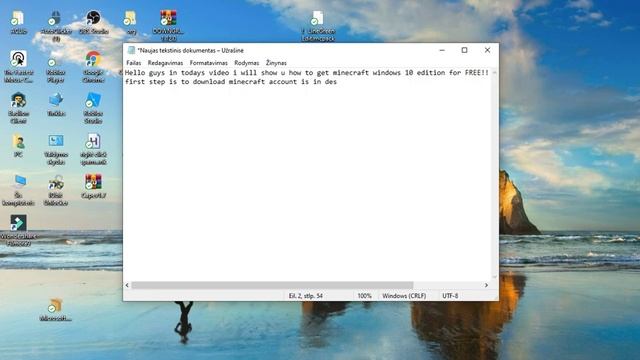Open the Žinynas menu
640x360 pixels.
tap(276, 63)
